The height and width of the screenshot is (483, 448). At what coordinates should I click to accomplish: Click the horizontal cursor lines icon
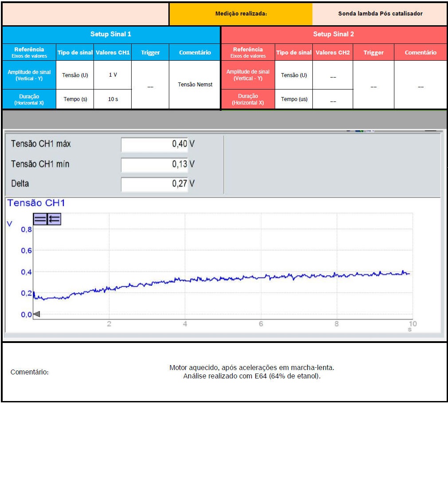click(x=40, y=219)
